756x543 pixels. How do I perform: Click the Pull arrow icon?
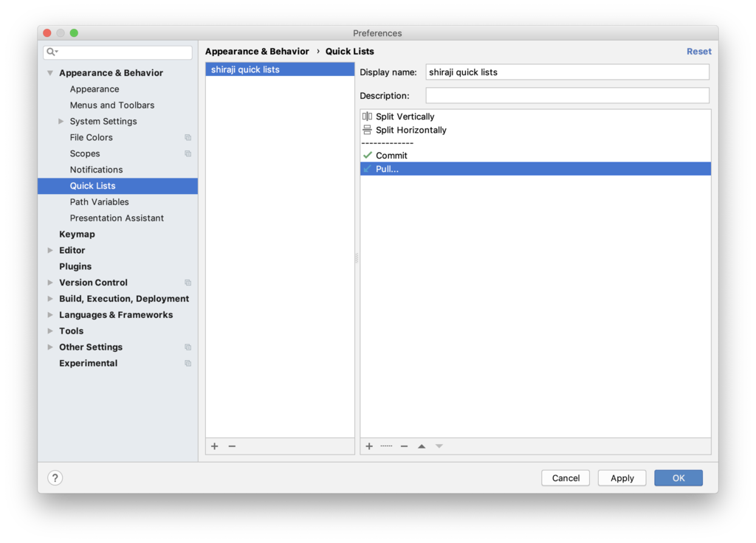(368, 169)
